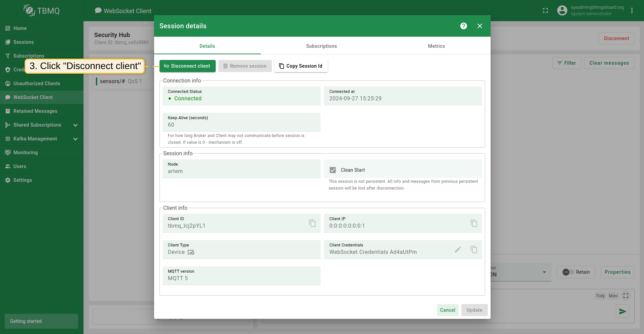Switch to the Metrics tab
The width and height of the screenshot is (644, 334).
click(436, 46)
